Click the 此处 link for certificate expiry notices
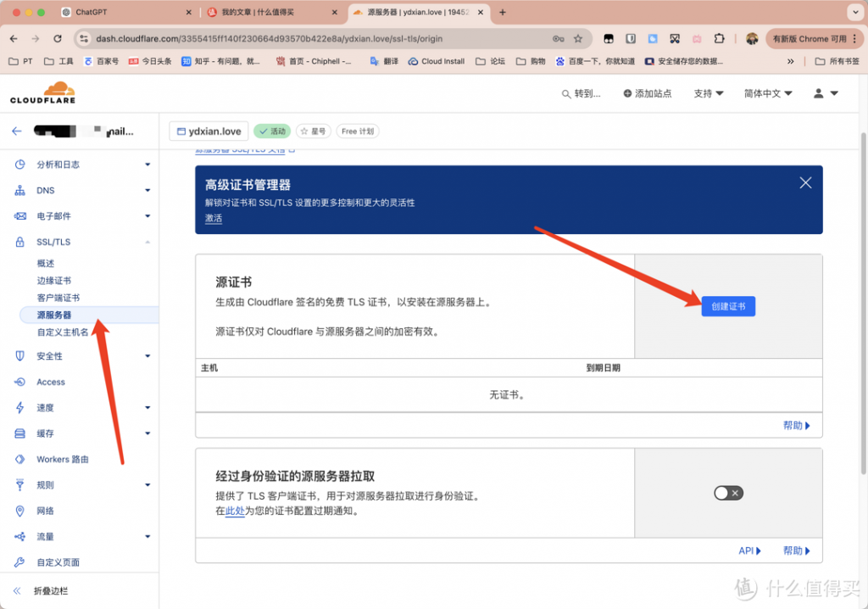This screenshot has height=609, width=868. (233, 511)
